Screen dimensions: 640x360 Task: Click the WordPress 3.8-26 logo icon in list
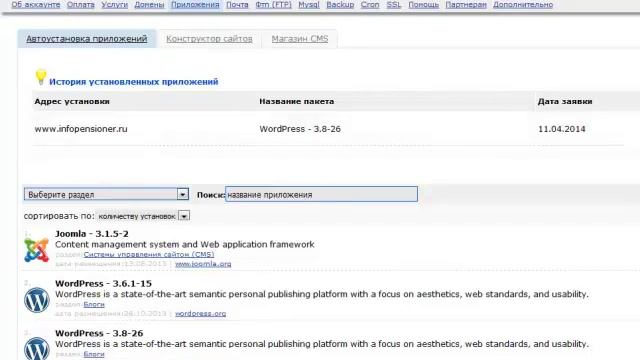coord(36,349)
